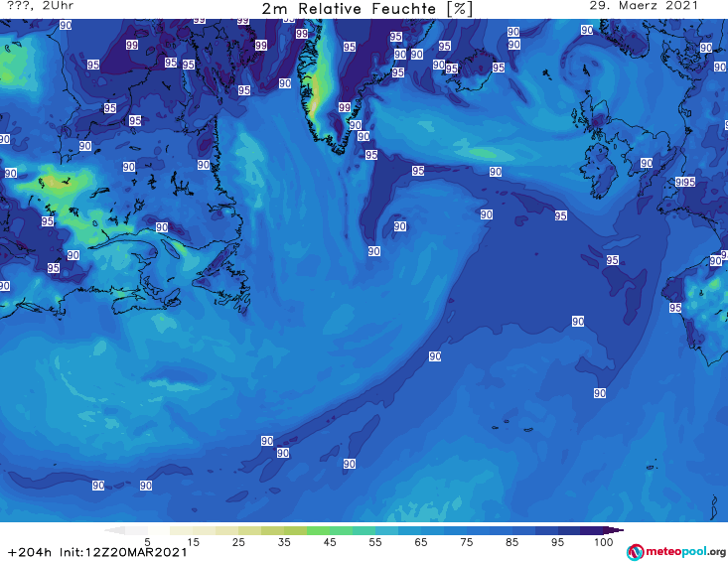This screenshot has width=728, height=562.
Task: Click the legend value '45'
Action: [x=330, y=542]
